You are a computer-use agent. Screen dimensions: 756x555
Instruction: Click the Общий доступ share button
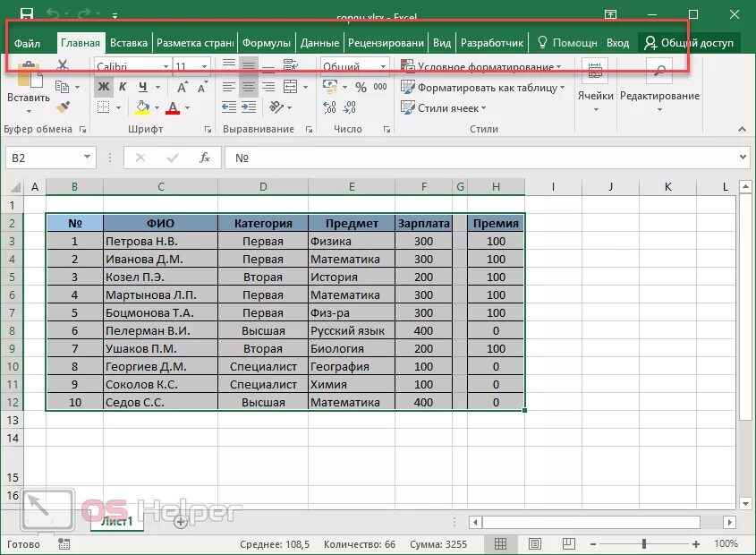coord(689,43)
